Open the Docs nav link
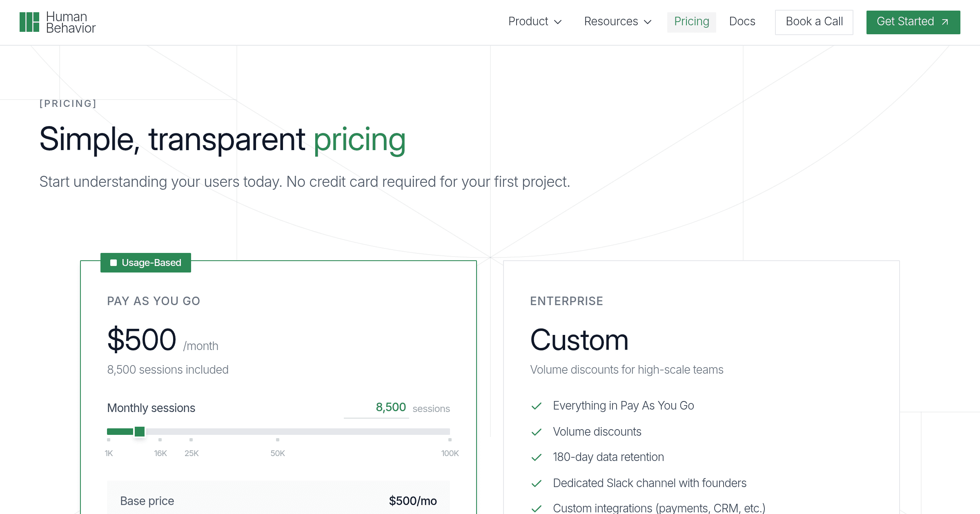The width and height of the screenshot is (980, 514). click(742, 22)
